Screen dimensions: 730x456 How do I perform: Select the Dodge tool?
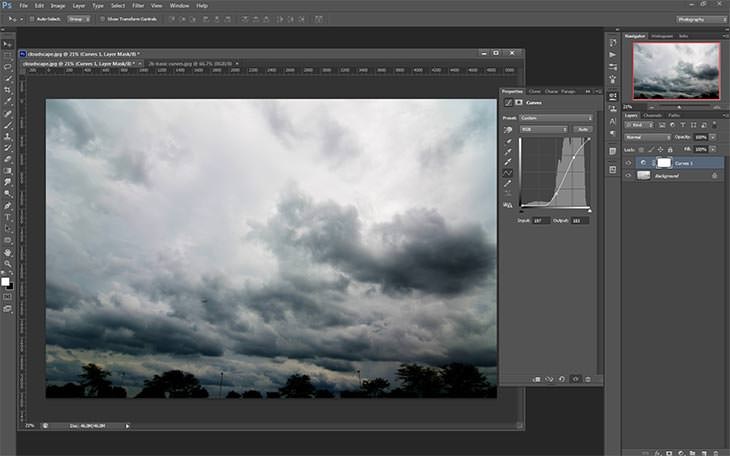click(7, 194)
